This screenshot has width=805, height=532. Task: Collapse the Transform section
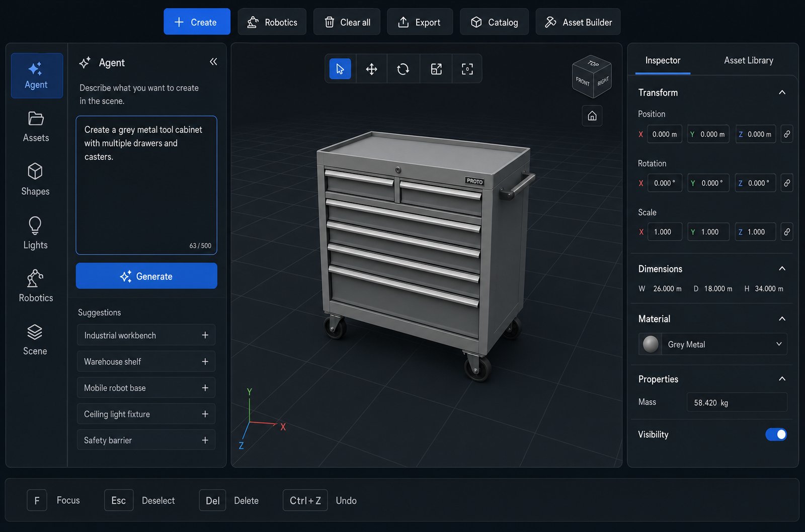(782, 93)
